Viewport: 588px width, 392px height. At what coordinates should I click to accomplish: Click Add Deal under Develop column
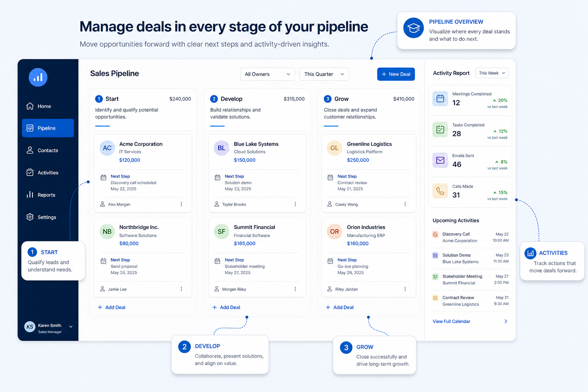[226, 307]
